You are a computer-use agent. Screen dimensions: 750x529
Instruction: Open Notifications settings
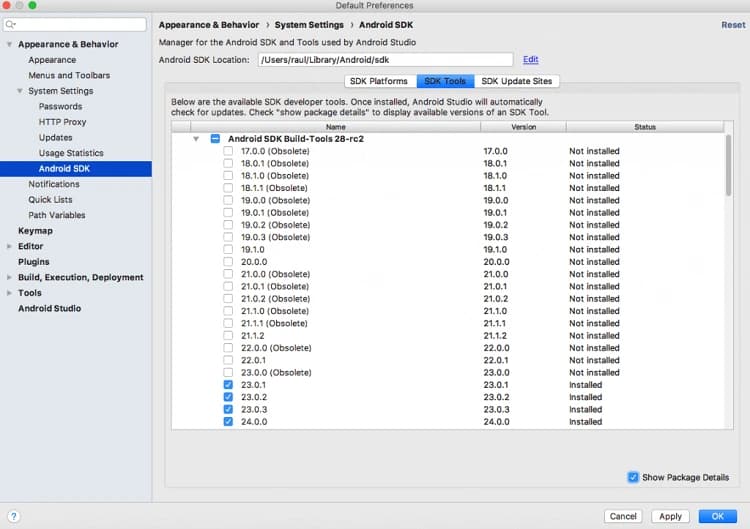[54, 184]
